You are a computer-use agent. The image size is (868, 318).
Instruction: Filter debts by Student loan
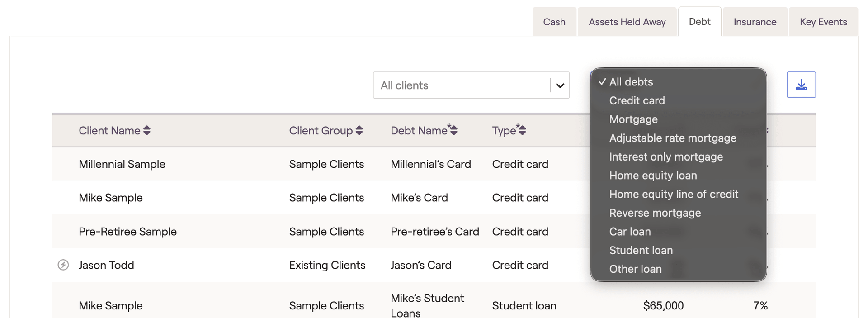641,250
